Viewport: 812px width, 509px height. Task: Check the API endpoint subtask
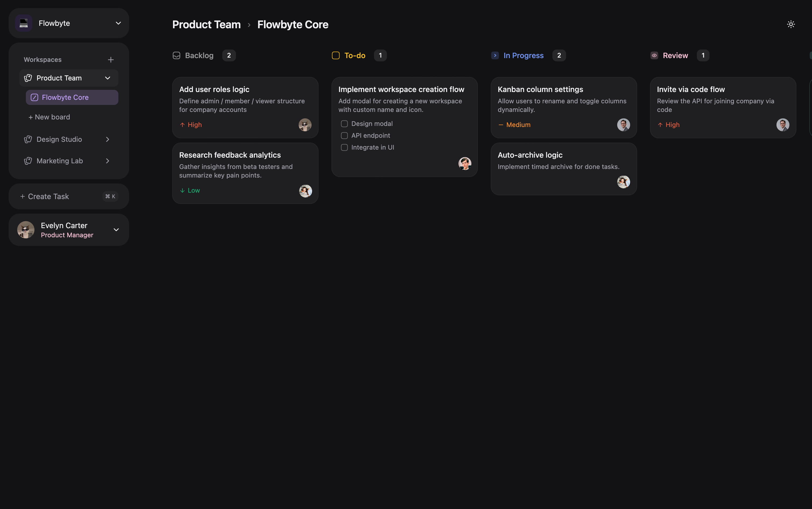pyautogui.click(x=344, y=136)
